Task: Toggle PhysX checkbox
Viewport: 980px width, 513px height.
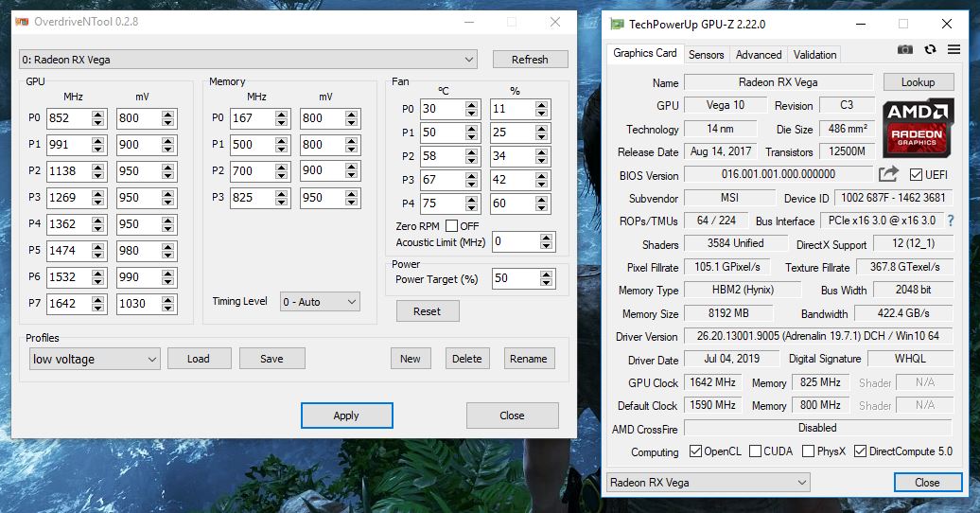Action: pyautogui.click(x=808, y=451)
